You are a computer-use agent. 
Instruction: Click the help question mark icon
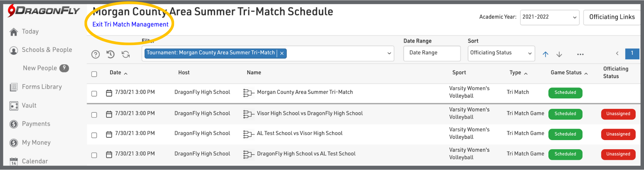pos(96,54)
